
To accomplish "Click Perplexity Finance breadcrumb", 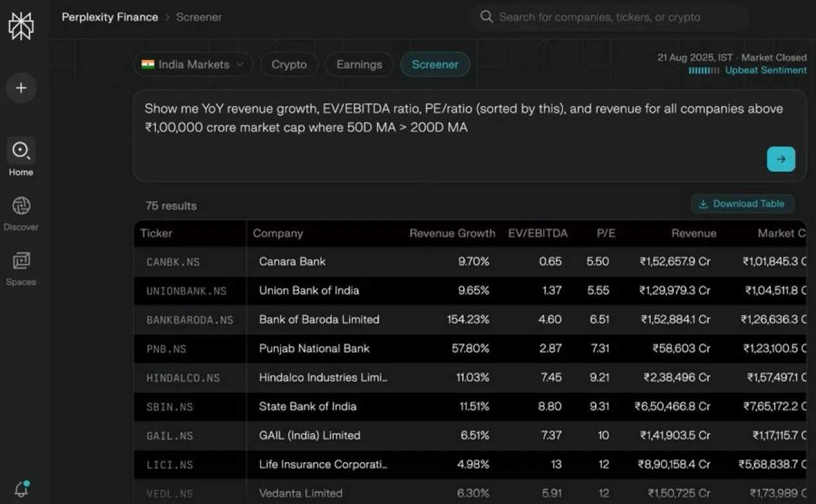I will 110,17.
